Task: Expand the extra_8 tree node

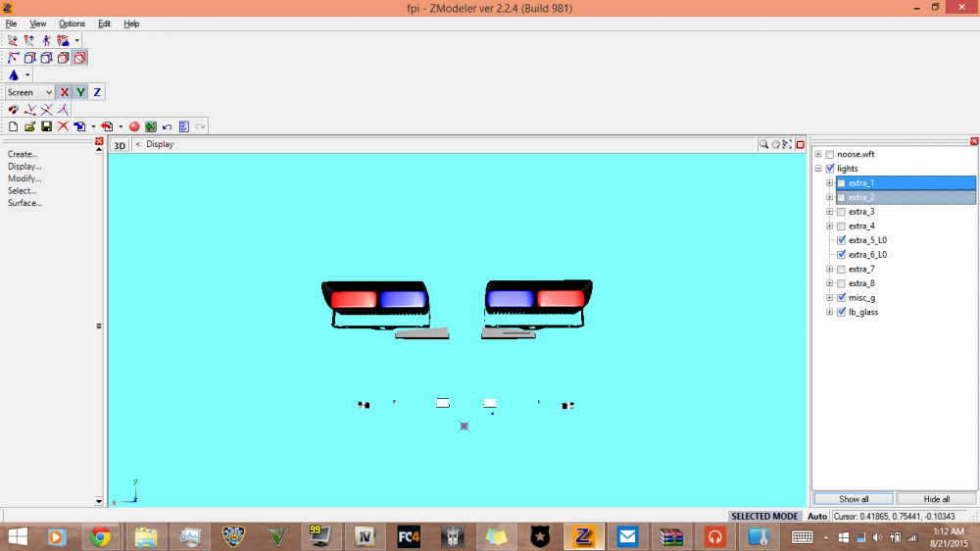Action: (x=829, y=283)
